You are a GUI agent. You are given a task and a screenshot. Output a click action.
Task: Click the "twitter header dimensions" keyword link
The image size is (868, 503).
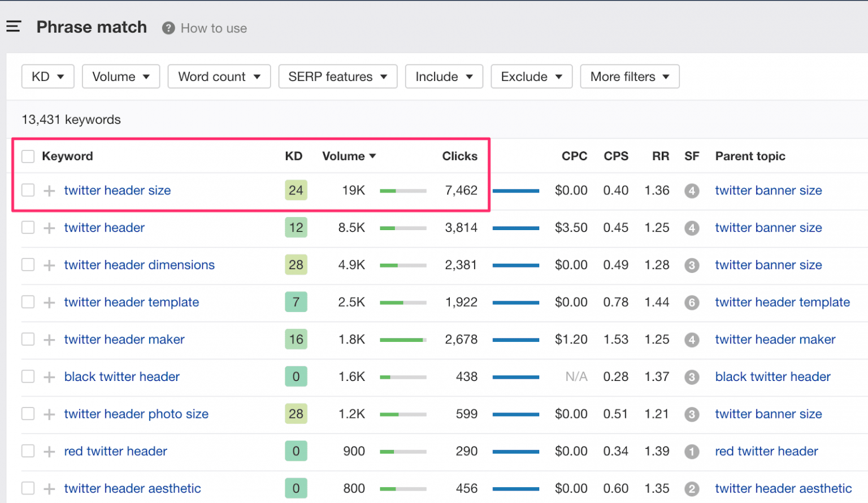pyautogui.click(x=139, y=264)
